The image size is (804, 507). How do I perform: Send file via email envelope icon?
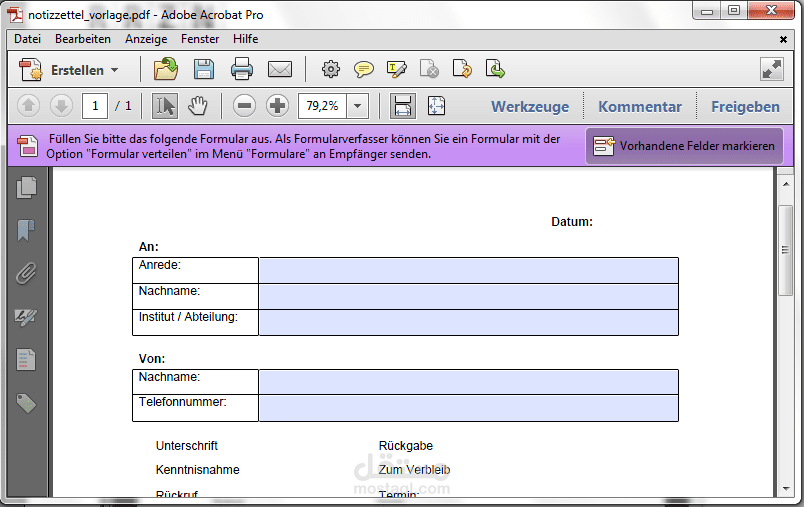coord(280,69)
